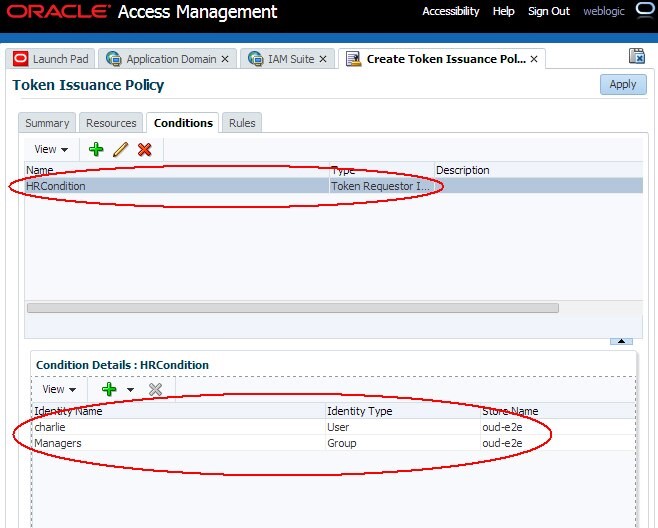Click close all tabs icon at top right
The image size is (658, 528).
[637, 56]
